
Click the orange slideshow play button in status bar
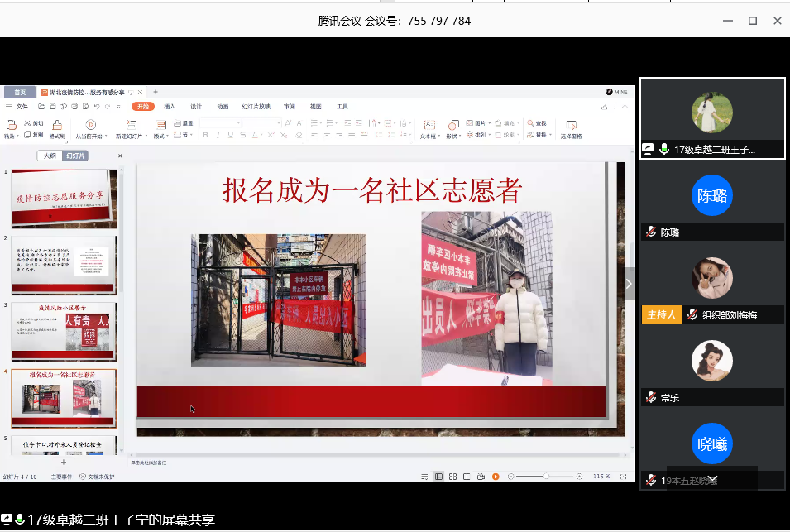(x=496, y=477)
